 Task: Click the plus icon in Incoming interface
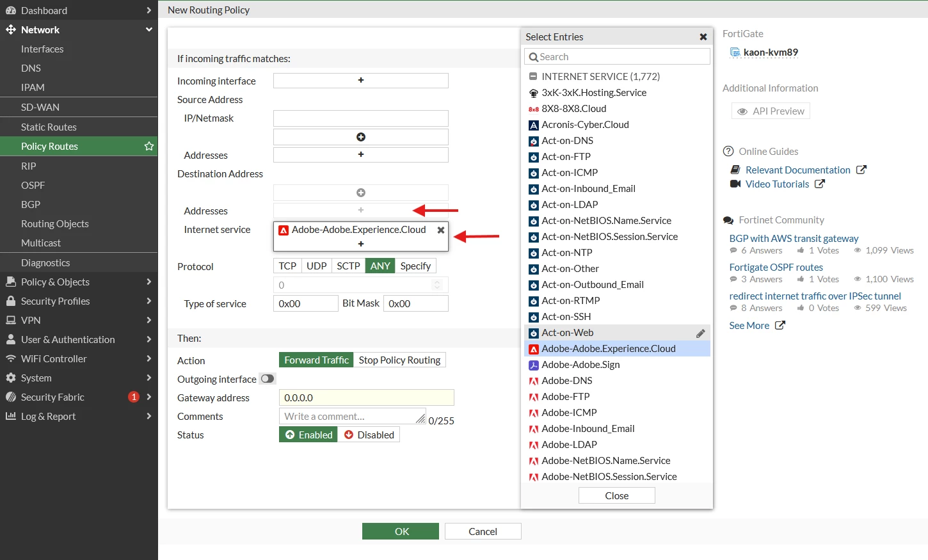pos(361,80)
